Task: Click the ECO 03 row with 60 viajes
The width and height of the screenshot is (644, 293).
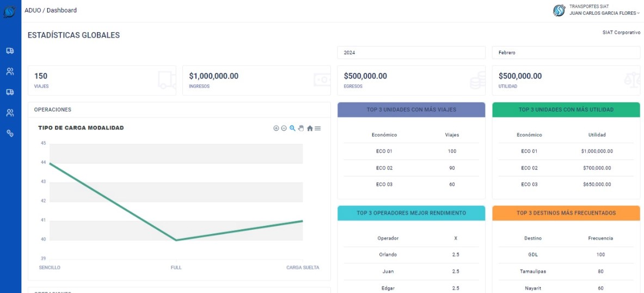Action: tap(411, 185)
